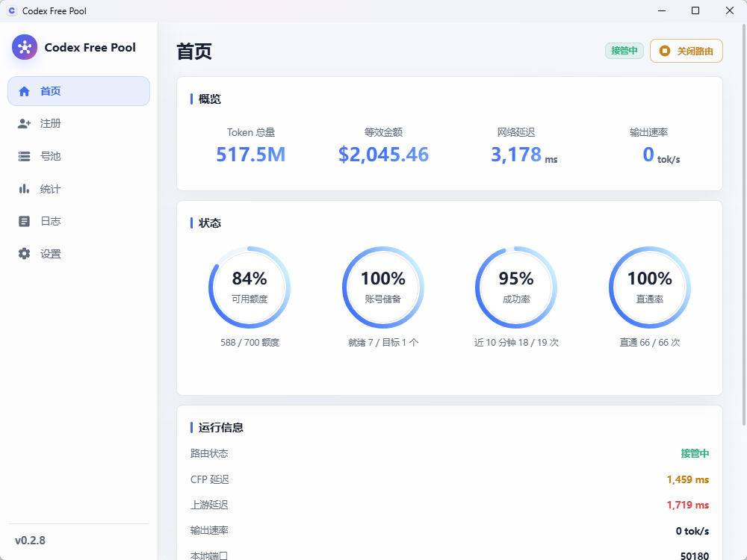Click the home icon in the sidebar

click(25, 91)
